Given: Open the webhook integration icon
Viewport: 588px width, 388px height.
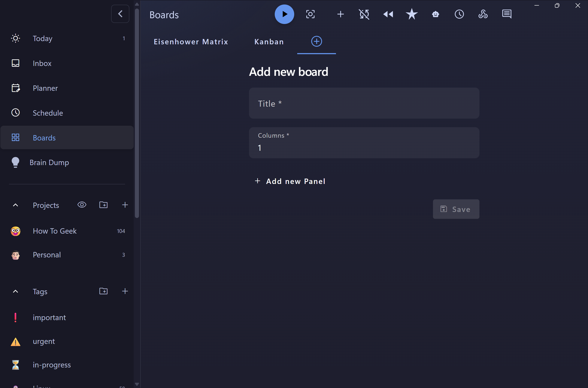Looking at the screenshot, I should click(483, 14).
